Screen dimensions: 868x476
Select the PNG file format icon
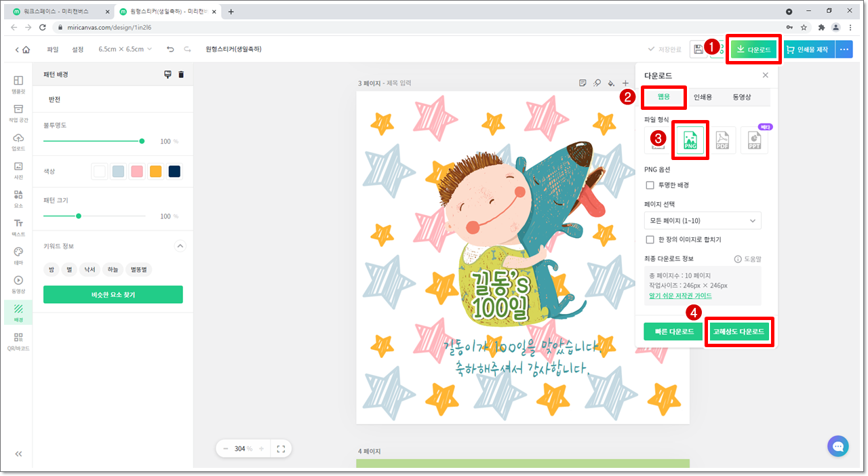pyautogui.click(x=690, y=139)
